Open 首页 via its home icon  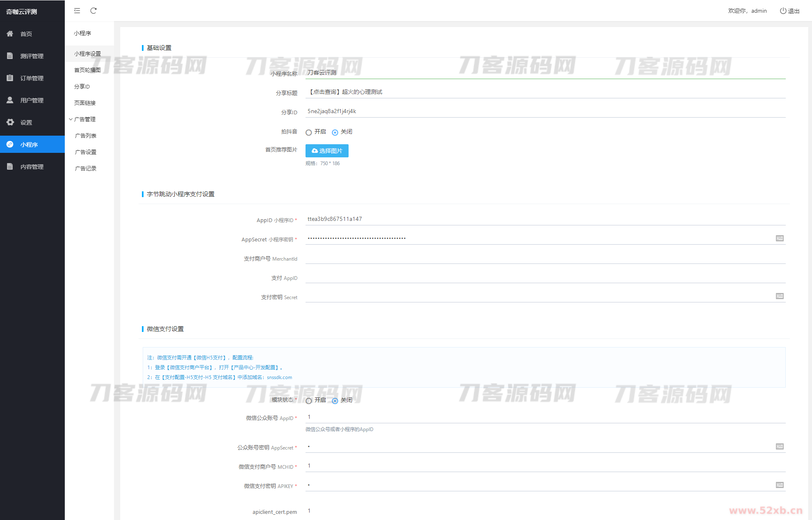point(10,34)
